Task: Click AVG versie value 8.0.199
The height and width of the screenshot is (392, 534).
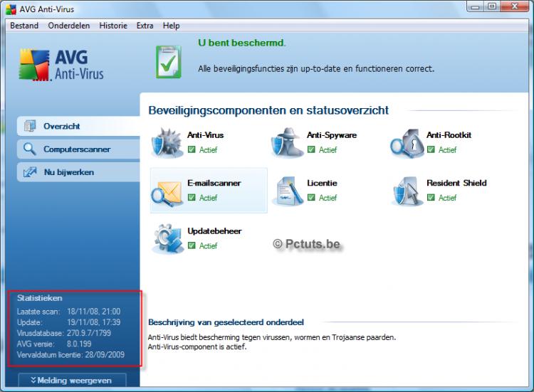Action: 78,344
